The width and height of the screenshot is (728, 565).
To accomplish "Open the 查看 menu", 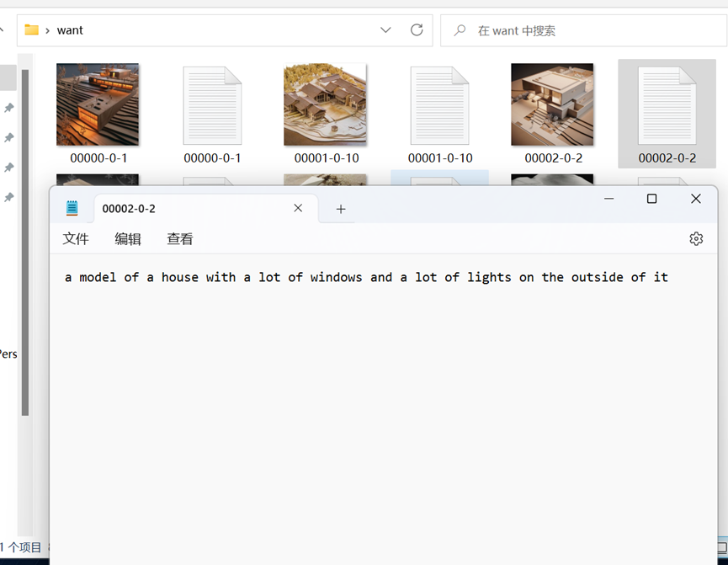I will coord(179,239).
